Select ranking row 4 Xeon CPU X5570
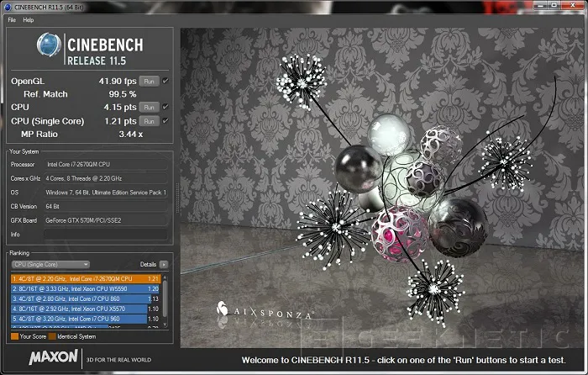This screenshot has height=375, width=588. [x=86, y=309]
